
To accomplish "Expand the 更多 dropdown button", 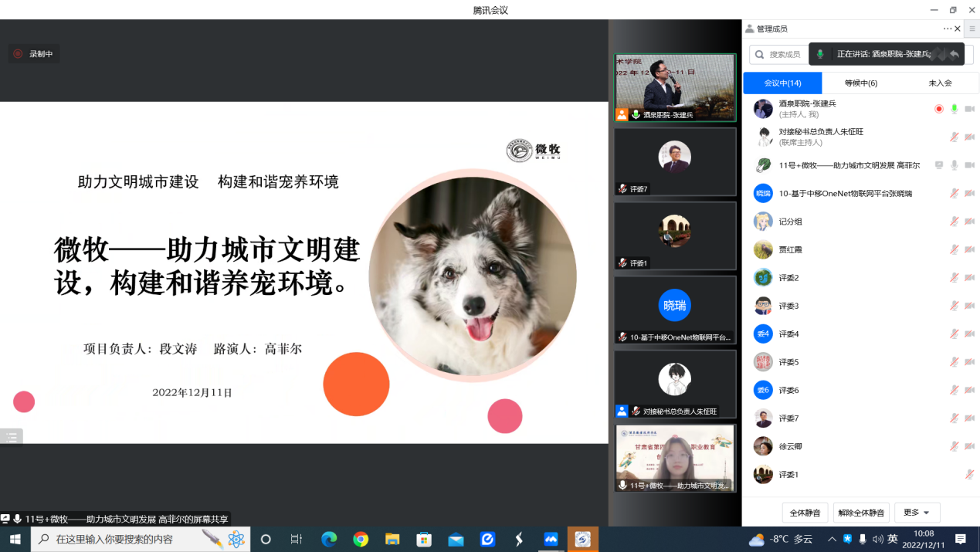I will [917, 513].
